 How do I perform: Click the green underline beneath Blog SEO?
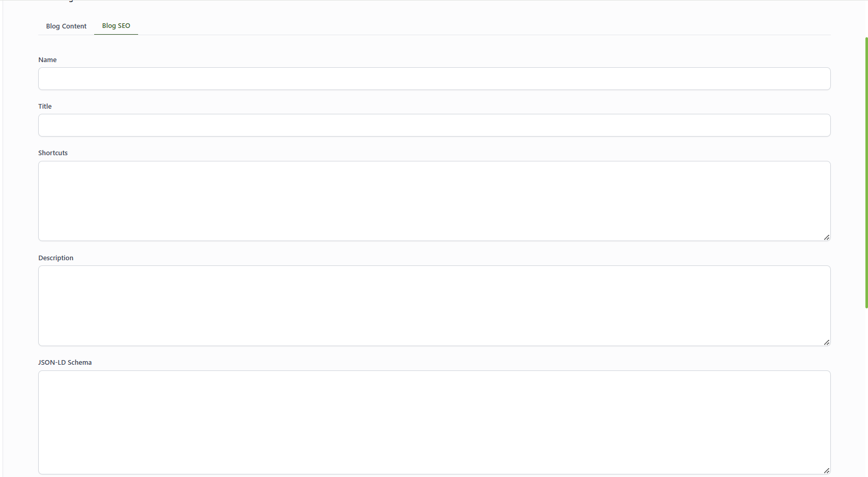pyautogui.click(x=116, y=35)
